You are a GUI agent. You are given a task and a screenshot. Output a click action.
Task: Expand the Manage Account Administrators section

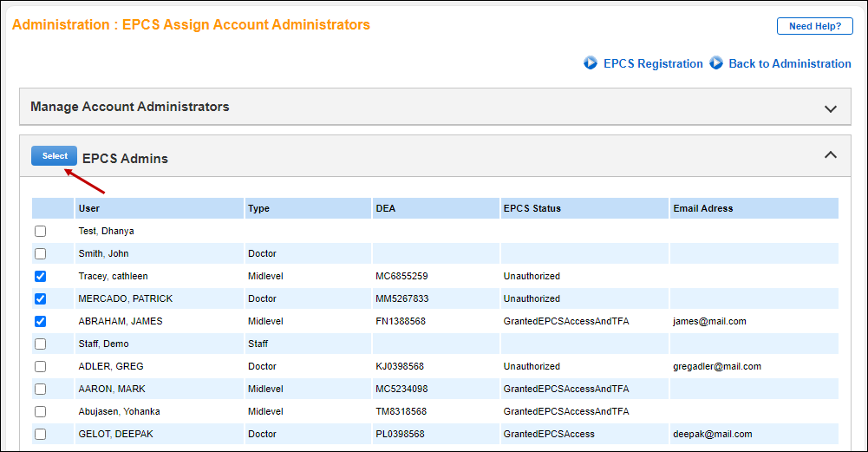(x=831, y=108)
